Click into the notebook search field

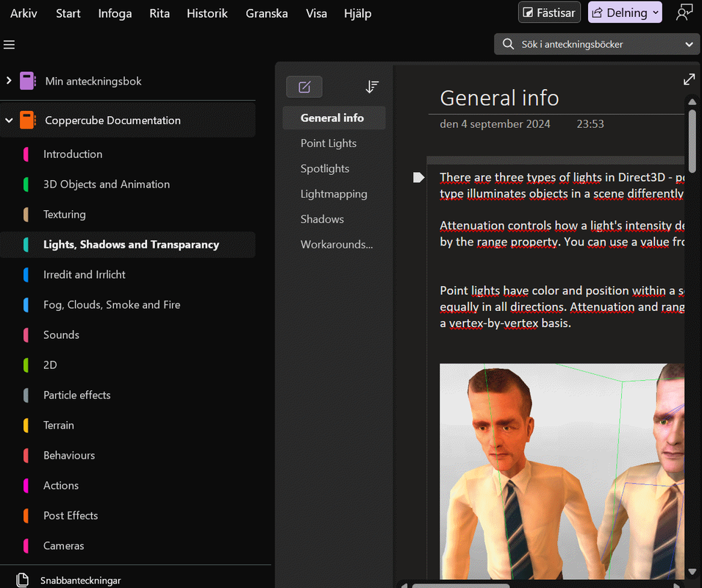(x=598, y=44)
